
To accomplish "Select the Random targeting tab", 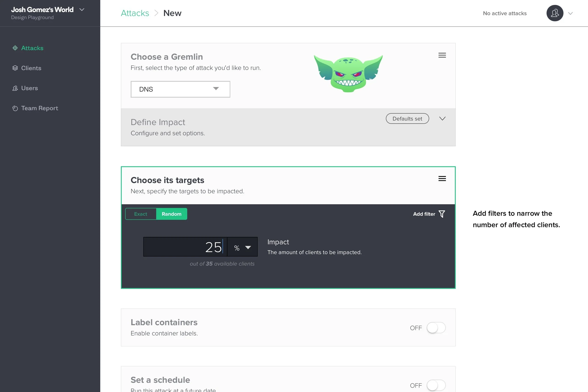I will (x=171, y=214).
